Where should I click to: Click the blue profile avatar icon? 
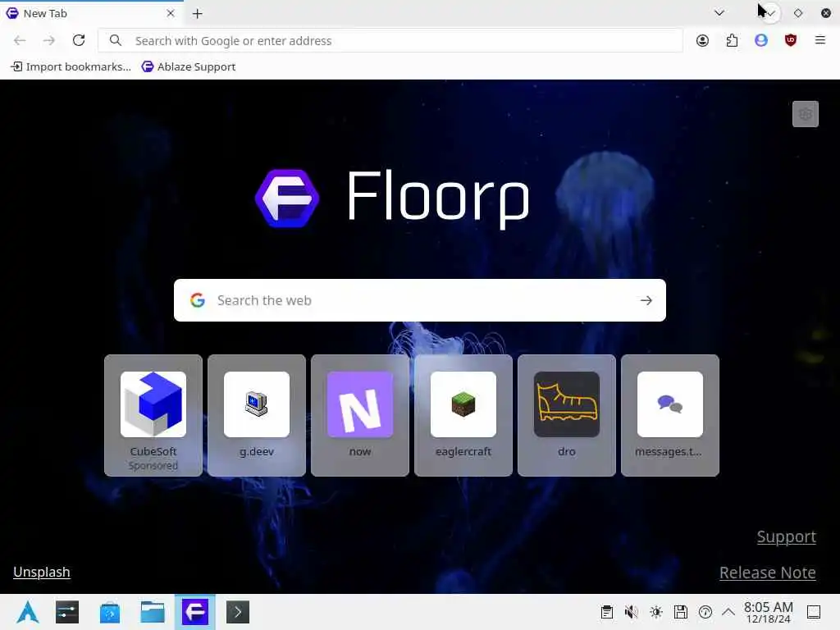point(760,40)
